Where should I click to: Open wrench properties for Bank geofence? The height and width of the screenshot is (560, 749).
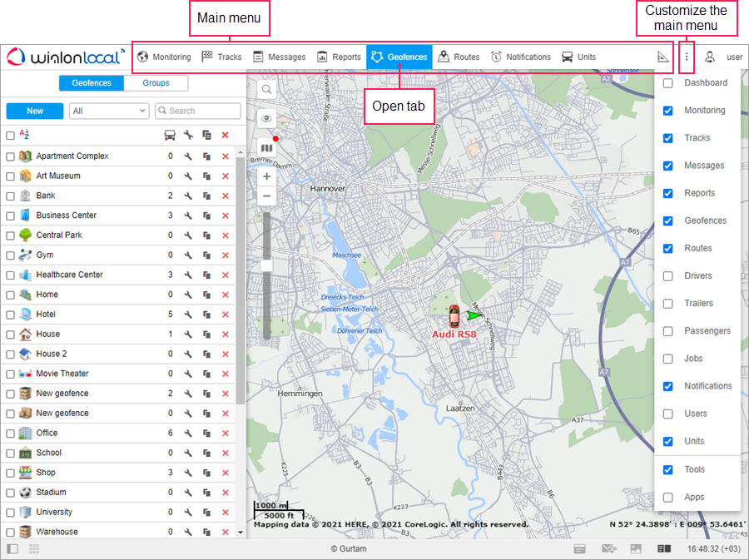[x=189, y=196]
